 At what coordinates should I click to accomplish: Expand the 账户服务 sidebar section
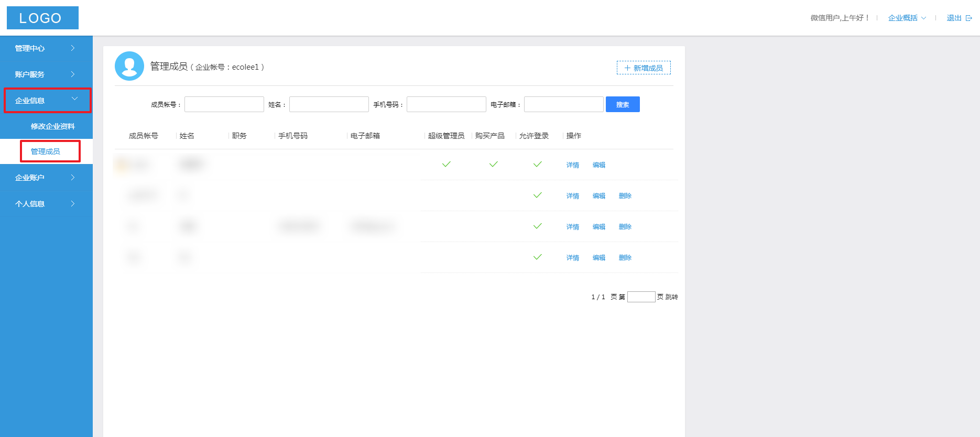[46, 74]
